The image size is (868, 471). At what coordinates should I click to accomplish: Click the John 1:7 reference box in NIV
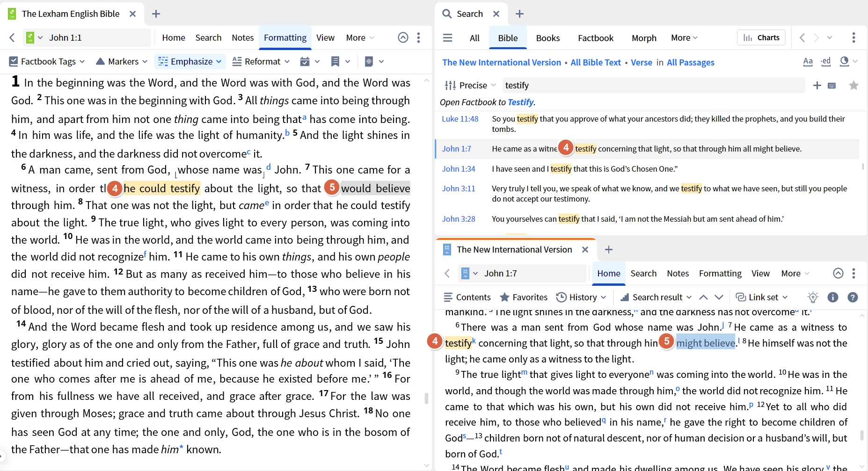click(x=533, y=273)
